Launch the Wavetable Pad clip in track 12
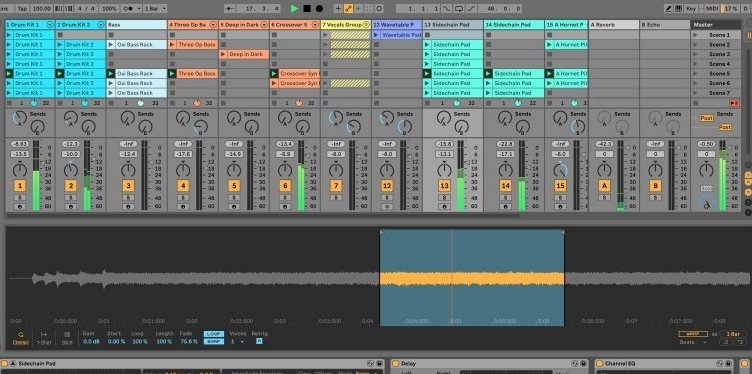Viewport: 752px width, 374px height. 376,35
